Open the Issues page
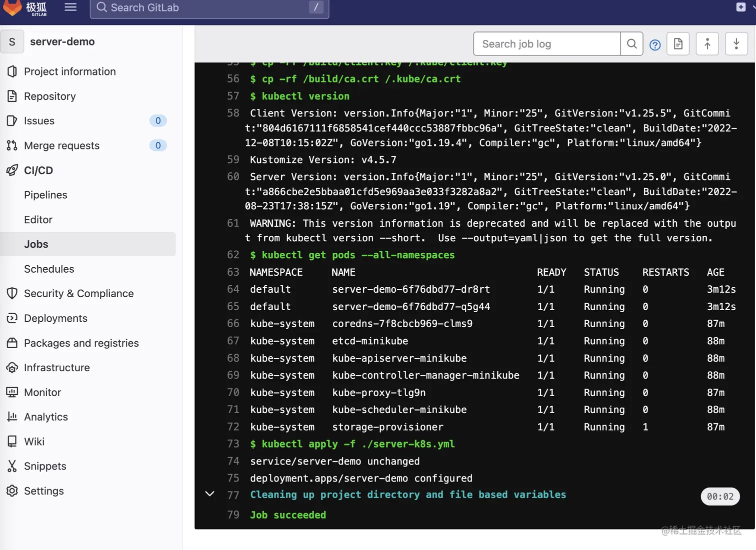The width and height of the screenshot is (756, 550). click(x=39, y=121)
